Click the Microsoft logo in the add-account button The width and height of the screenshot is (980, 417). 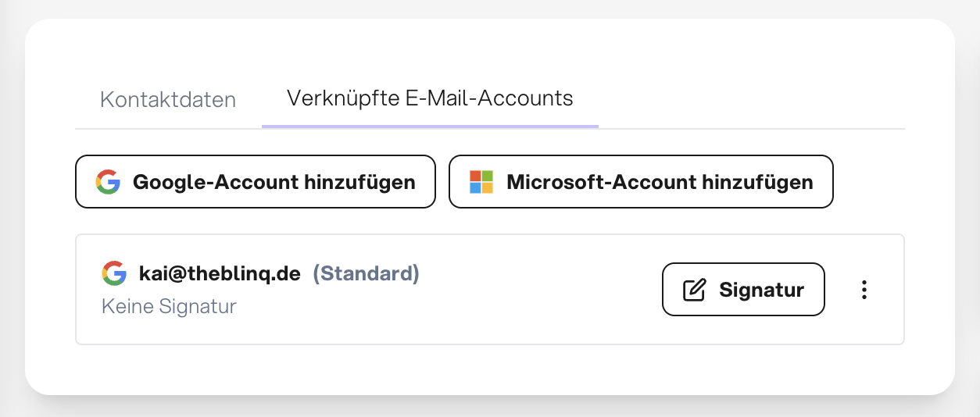pos(481,182)
